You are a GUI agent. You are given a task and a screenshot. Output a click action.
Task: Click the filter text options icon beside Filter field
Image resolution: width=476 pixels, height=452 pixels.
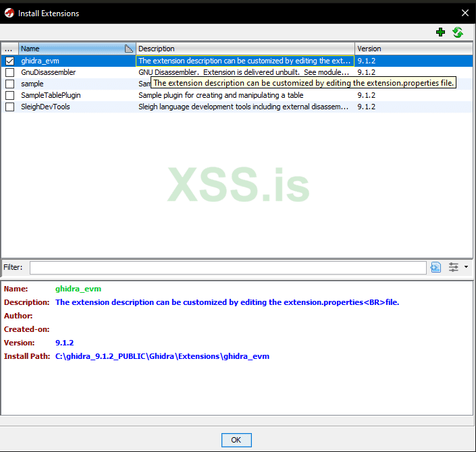pos(436,267)
